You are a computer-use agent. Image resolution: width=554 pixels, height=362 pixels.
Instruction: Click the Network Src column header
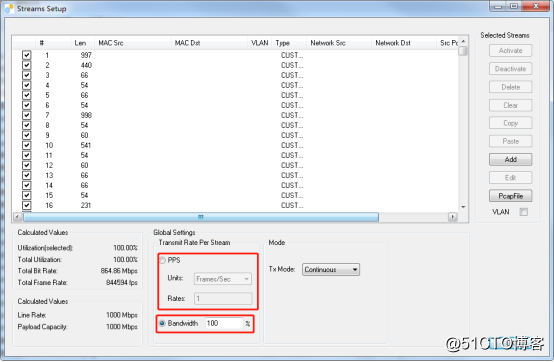point(339,43)
